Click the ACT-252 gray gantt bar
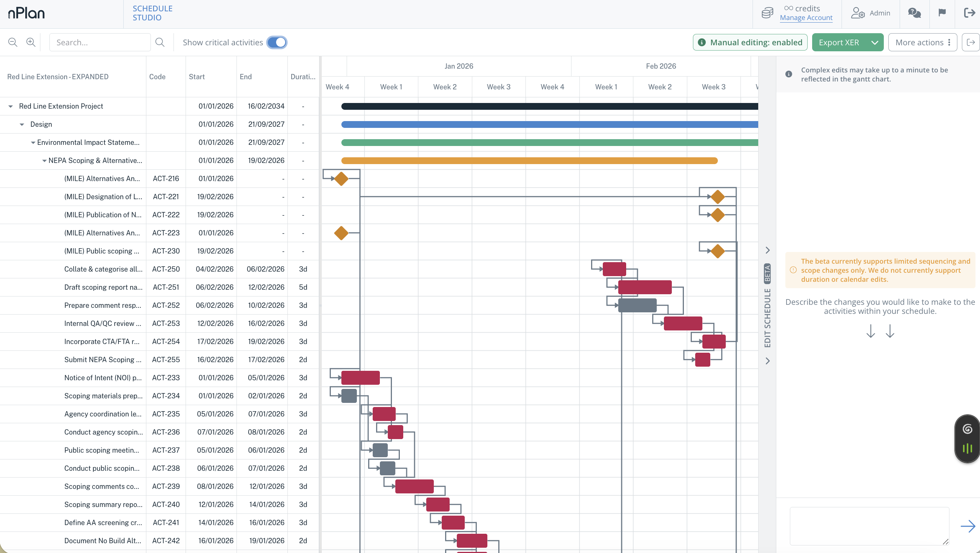This screenshot has width=980, height=553. [x=637, y=306]
